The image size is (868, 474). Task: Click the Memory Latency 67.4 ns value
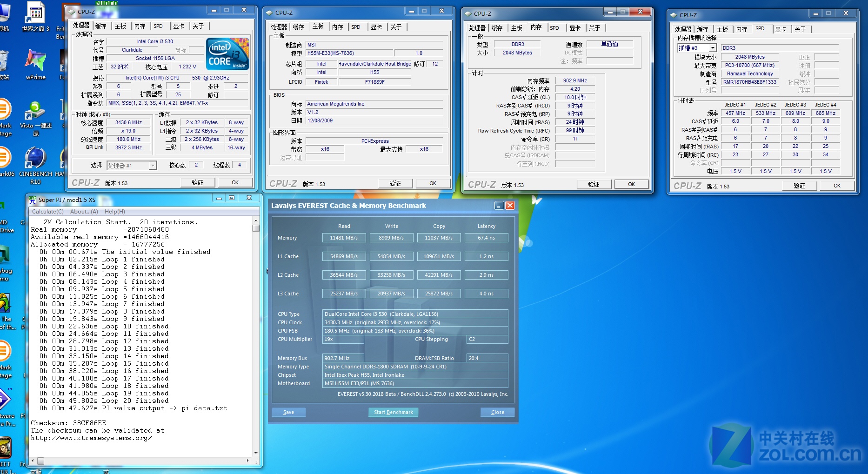(487, 238)
